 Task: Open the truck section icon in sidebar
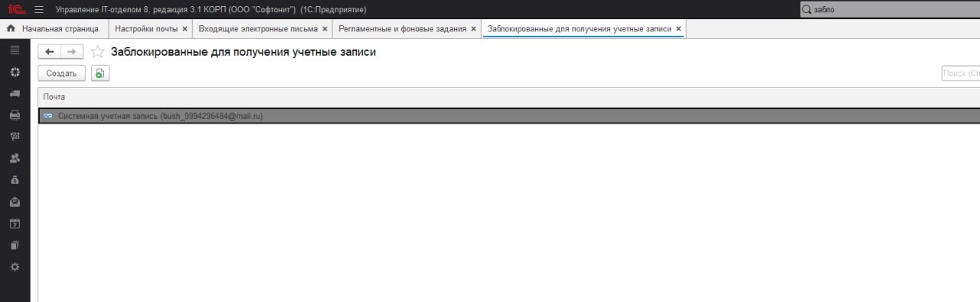click(x=15, y=94)
